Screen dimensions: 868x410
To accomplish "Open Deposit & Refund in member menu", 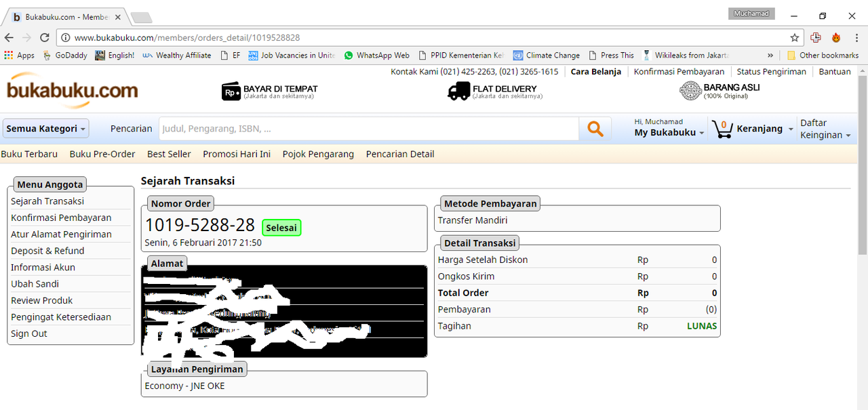I will point(47,251).
